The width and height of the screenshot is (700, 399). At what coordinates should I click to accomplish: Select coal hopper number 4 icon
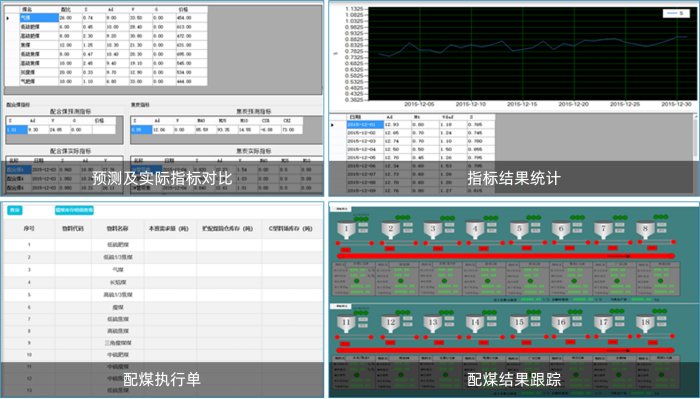point(475,229)
